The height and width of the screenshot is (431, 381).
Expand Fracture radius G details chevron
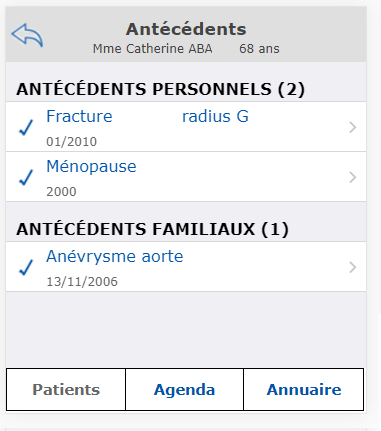353,127
